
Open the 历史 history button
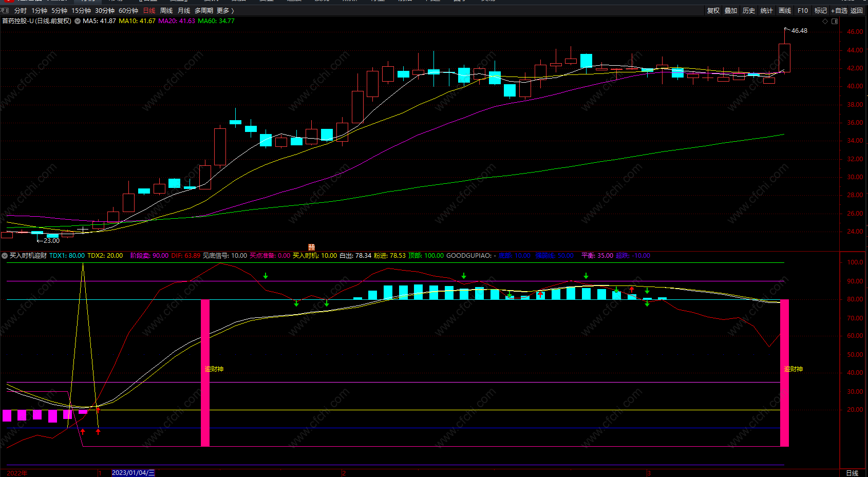749,11
